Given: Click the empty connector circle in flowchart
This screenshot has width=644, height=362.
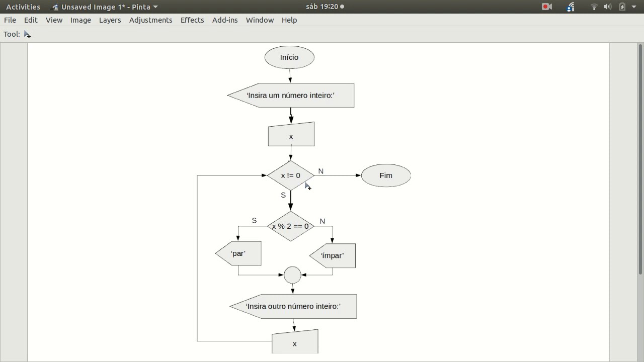Looking at the screenshot, I should point(292,275).
